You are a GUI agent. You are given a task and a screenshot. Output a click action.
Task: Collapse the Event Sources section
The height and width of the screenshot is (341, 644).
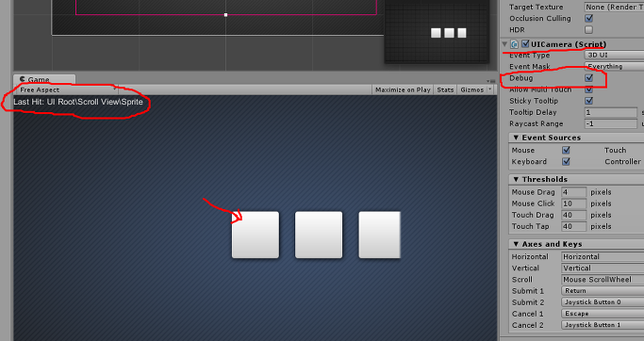click(x=516, y=138)
